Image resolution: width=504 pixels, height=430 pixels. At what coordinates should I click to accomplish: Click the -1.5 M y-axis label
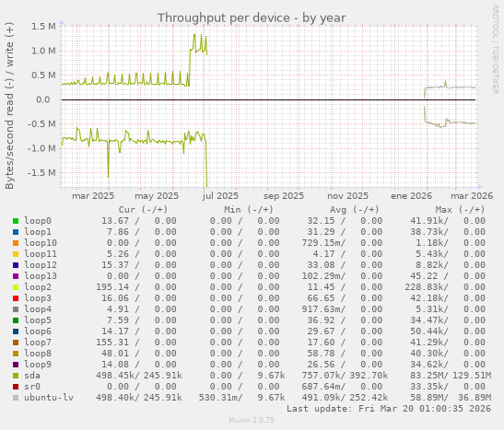coord(41,173)
